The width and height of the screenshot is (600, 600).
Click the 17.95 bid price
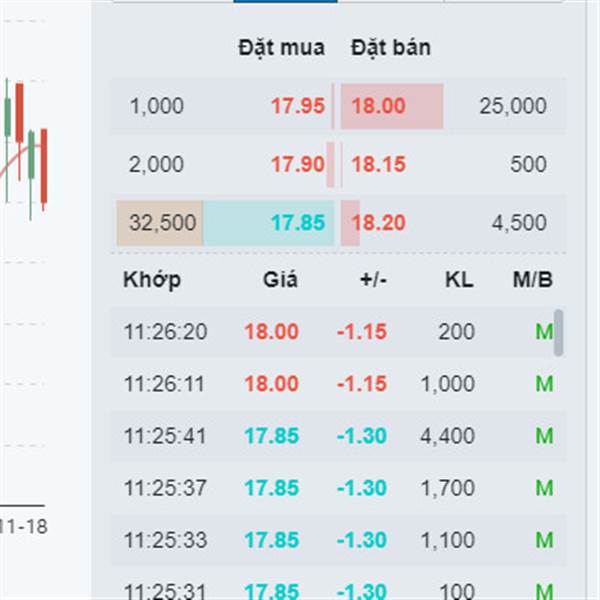[297, 106]
